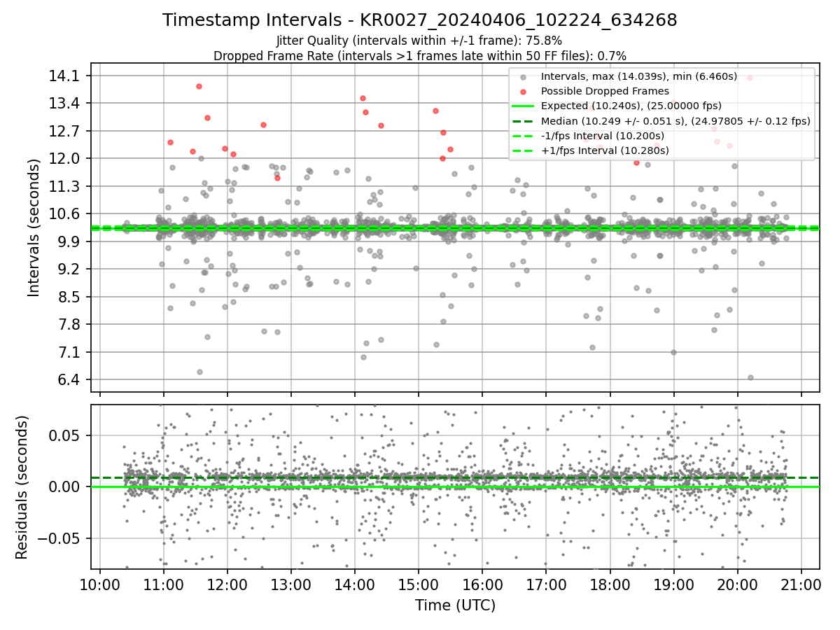Click y-axis tick label 14.1
Screen dimensions: 840x630
(64, 76)
